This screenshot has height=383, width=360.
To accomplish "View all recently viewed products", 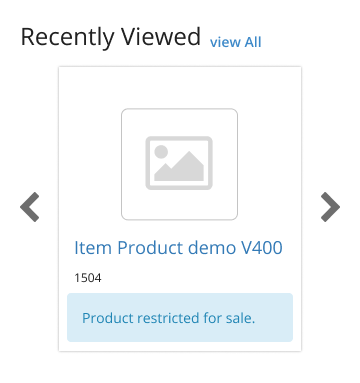I will coord(236,42).
